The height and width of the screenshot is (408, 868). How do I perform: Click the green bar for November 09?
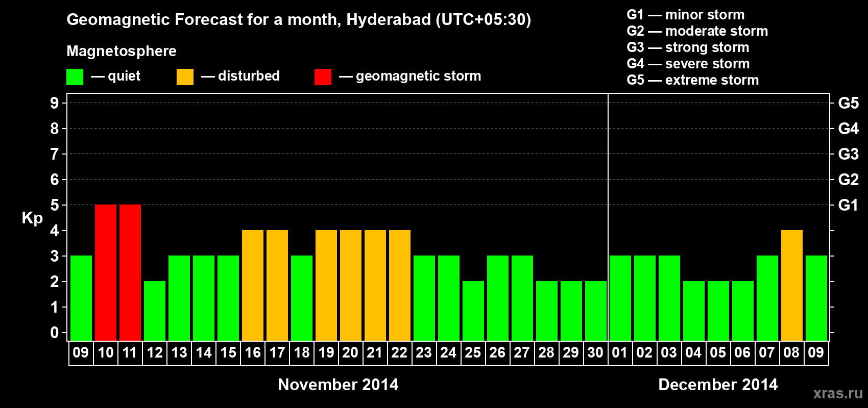point(81,298)
